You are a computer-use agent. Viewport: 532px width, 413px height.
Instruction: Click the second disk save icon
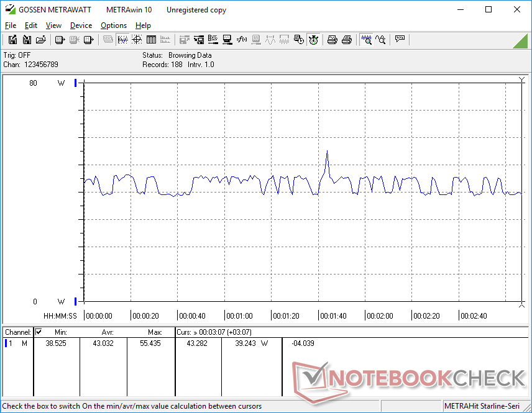27,40
